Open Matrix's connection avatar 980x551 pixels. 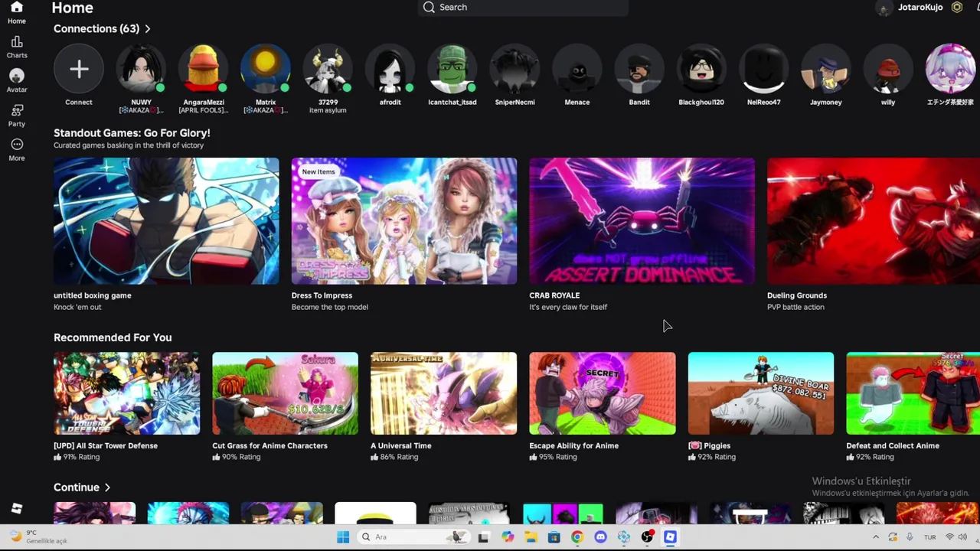coord(266,69)
